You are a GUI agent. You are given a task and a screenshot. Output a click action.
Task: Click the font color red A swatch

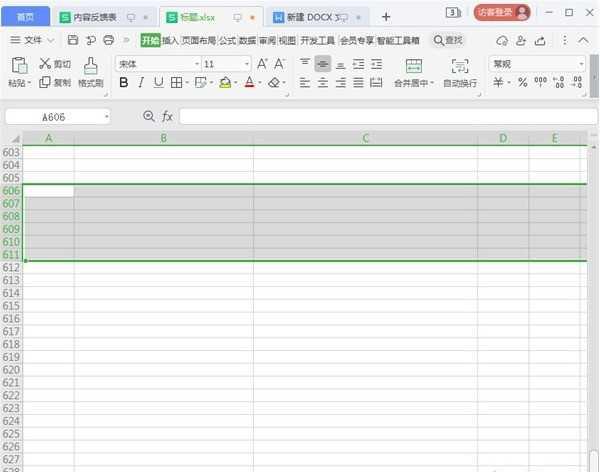tap(248, 83)
